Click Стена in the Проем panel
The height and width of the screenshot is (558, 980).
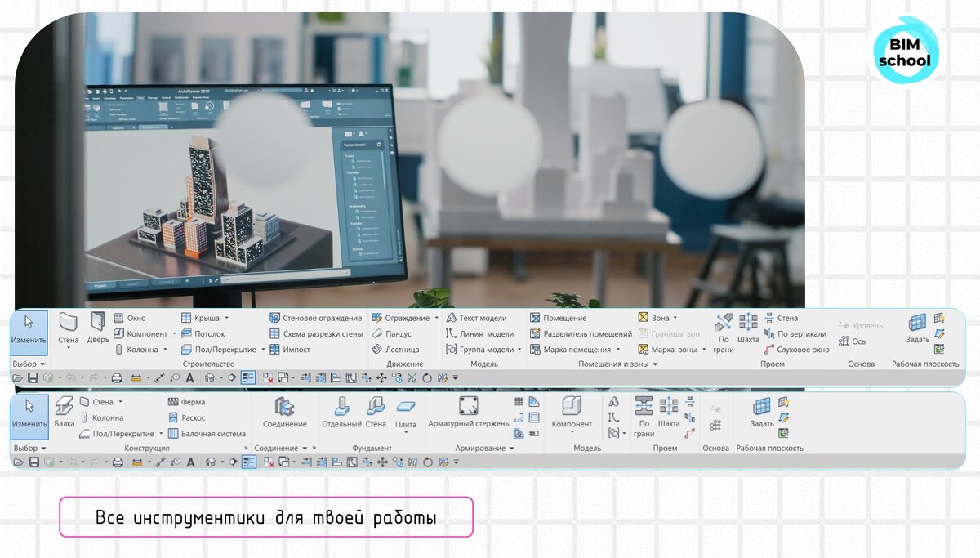coord(781,318)
